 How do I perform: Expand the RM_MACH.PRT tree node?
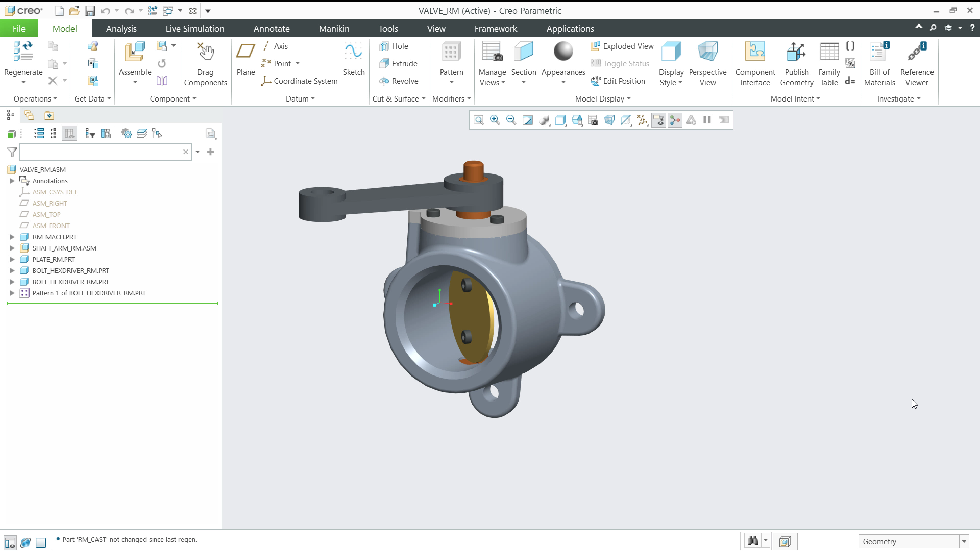12,237
